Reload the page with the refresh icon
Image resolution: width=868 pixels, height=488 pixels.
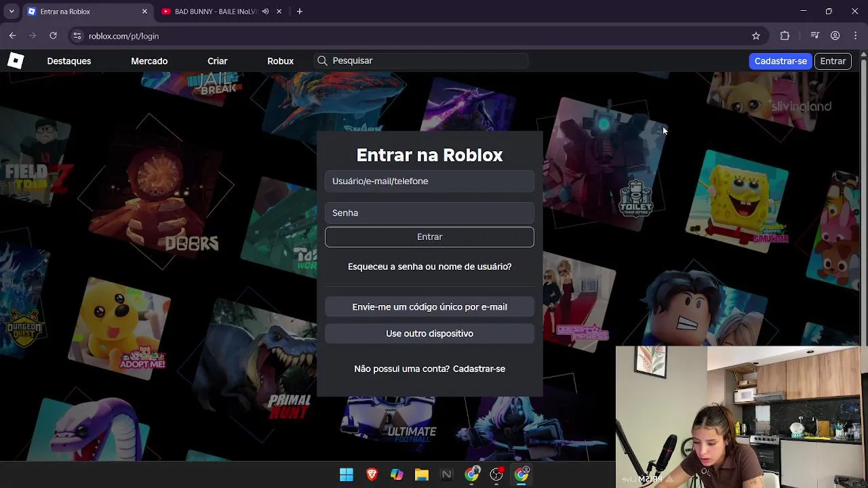[53, 36]
